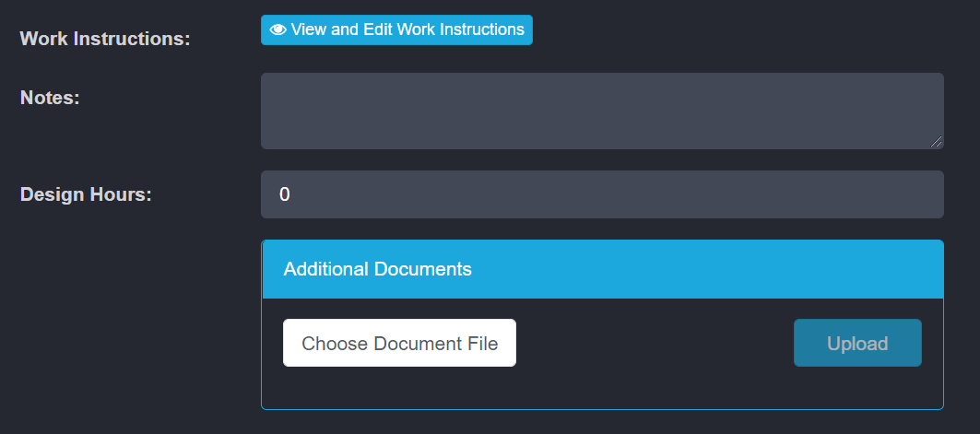Click the eye icon for Work Instructions
The height and width of the screenshot is (434, 980).
[x=277, y=29]
